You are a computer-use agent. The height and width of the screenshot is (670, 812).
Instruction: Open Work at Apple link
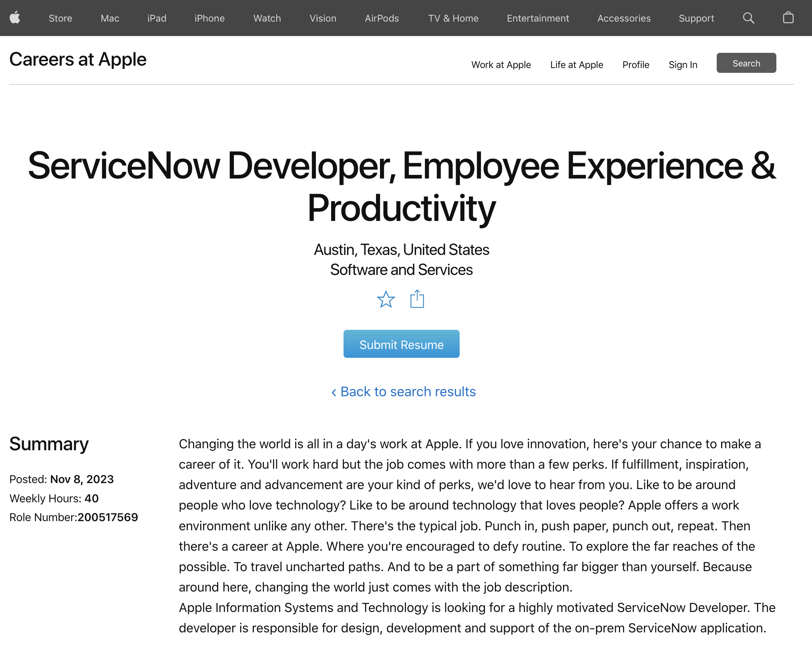point(501,65)
